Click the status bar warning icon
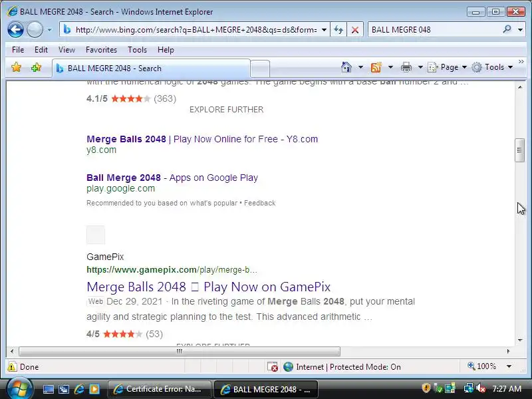532x399 pixels. click(x=12, y=367)
